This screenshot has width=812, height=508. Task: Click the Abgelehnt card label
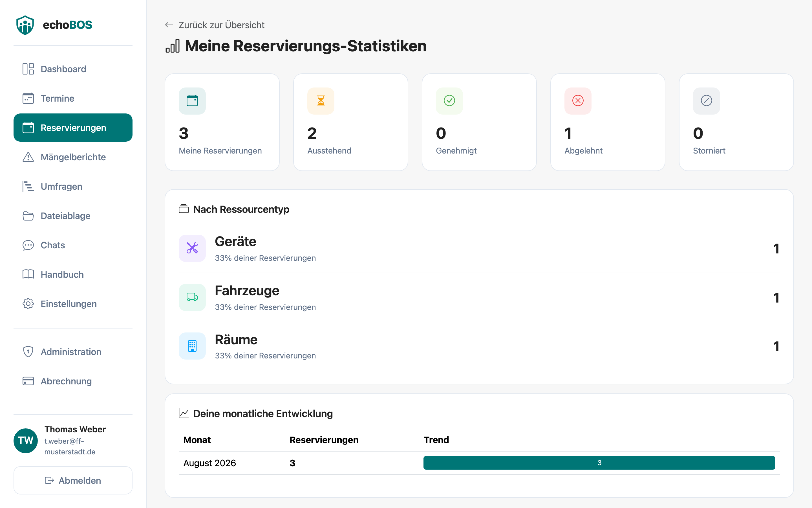(x=584, y=150)
